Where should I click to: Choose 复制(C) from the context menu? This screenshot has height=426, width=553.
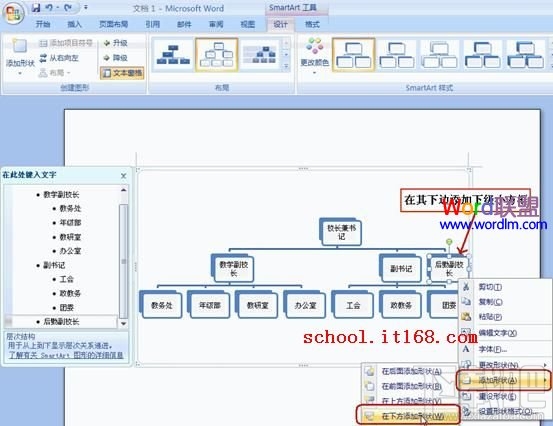504,302
